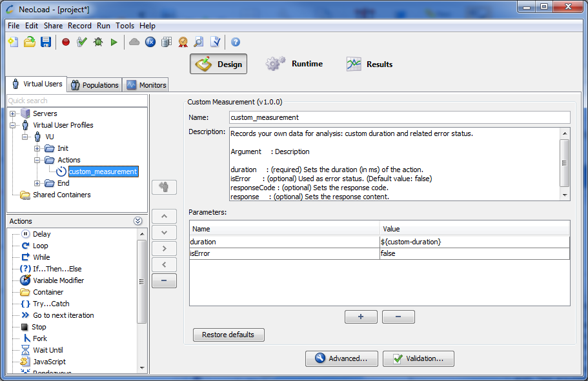Select the Variable Modifier action
The image size is (588, 381).
(58, 280)
